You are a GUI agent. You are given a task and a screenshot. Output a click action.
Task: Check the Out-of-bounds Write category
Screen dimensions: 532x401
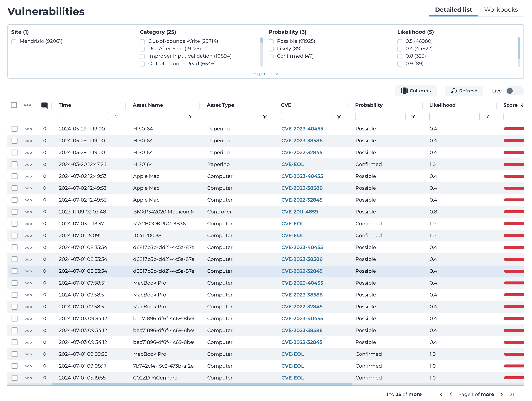pyautogui.click(x=142, y=42)
